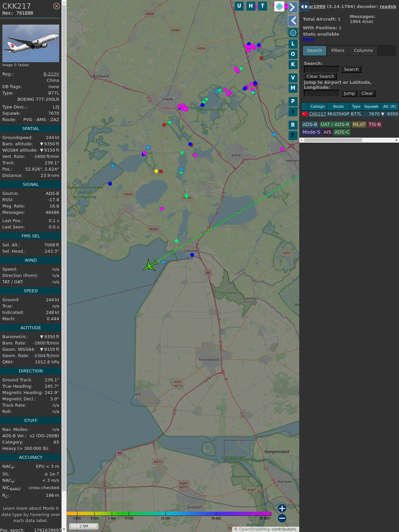Viewport: 399px width, 532px height.
Task: Toggle sidebar width with double-arrow button
Action: point(304,7)
